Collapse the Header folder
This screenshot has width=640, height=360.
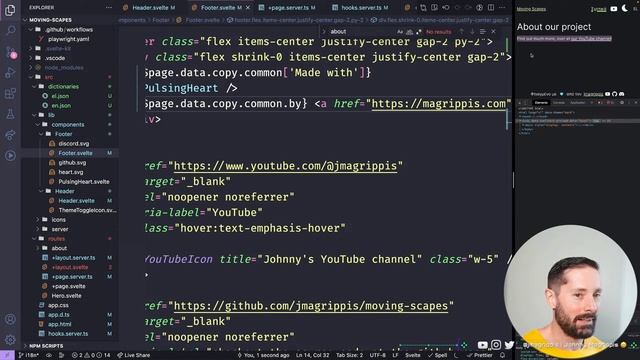[x=64, y=191]
